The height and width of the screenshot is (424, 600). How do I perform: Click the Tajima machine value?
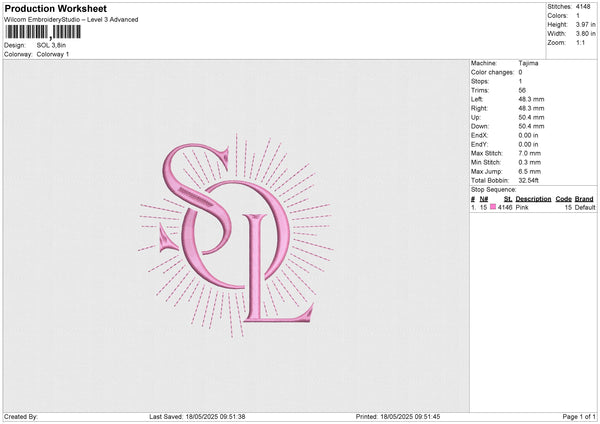coord(528,64)
